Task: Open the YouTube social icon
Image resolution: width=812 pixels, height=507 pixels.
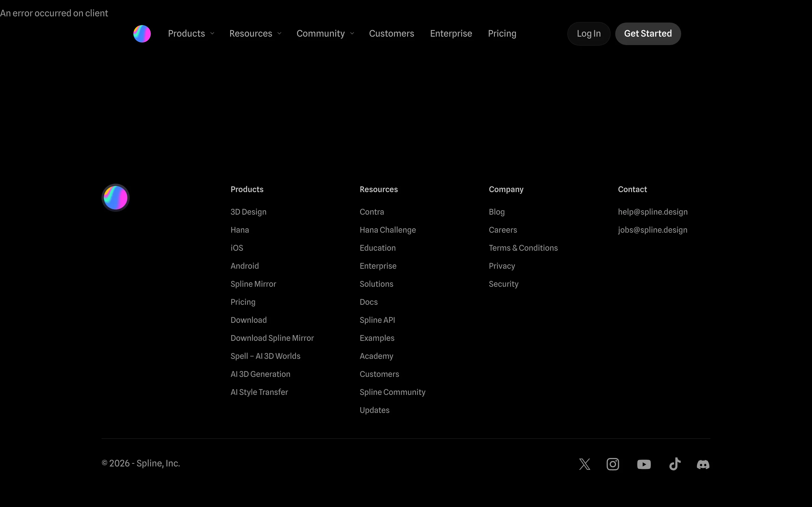Action: (644, 464)
